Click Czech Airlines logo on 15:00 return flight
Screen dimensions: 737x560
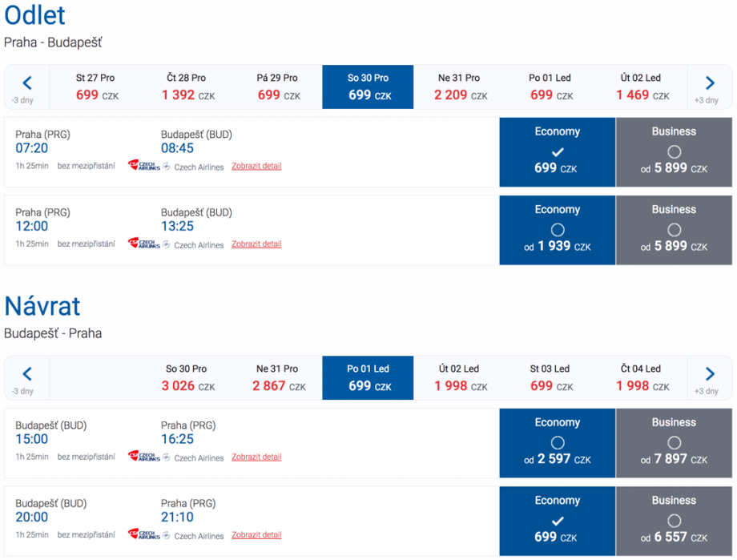click(144, 457)
